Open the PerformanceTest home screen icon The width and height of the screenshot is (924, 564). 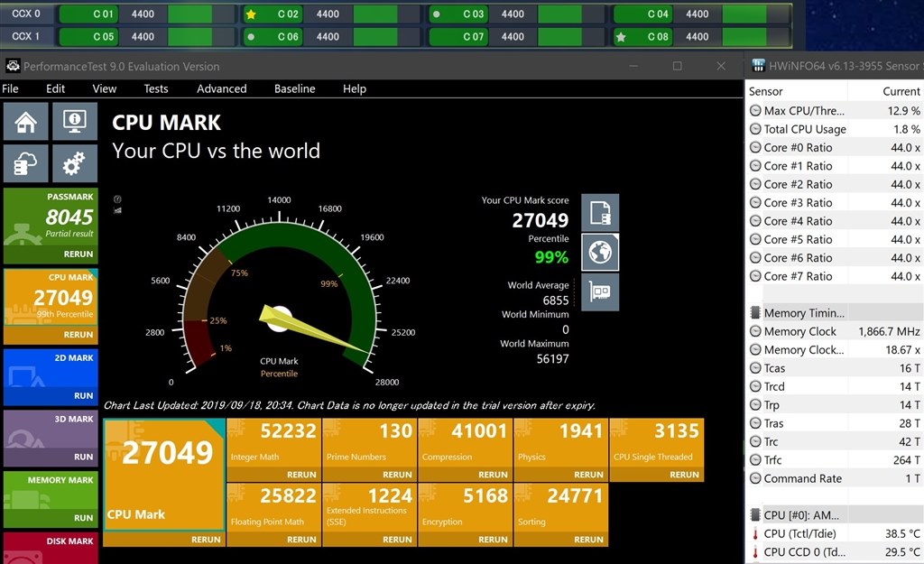tap(26, 122)
